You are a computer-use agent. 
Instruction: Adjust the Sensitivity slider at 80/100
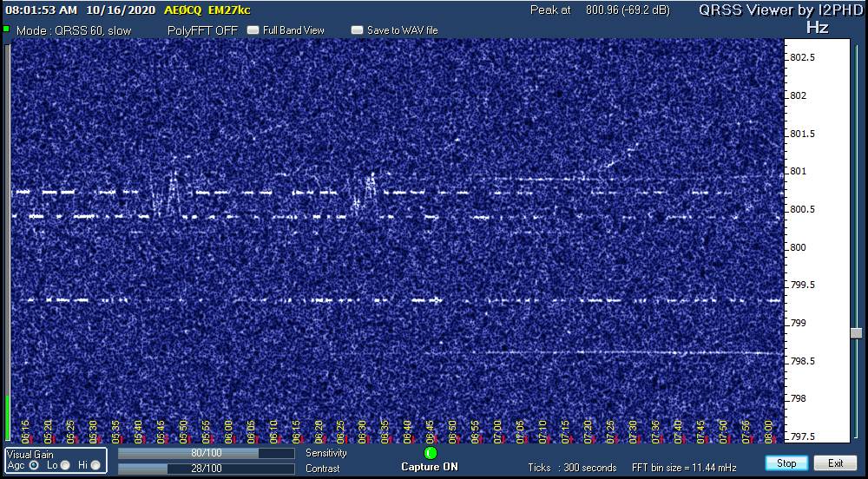[206, 453]
